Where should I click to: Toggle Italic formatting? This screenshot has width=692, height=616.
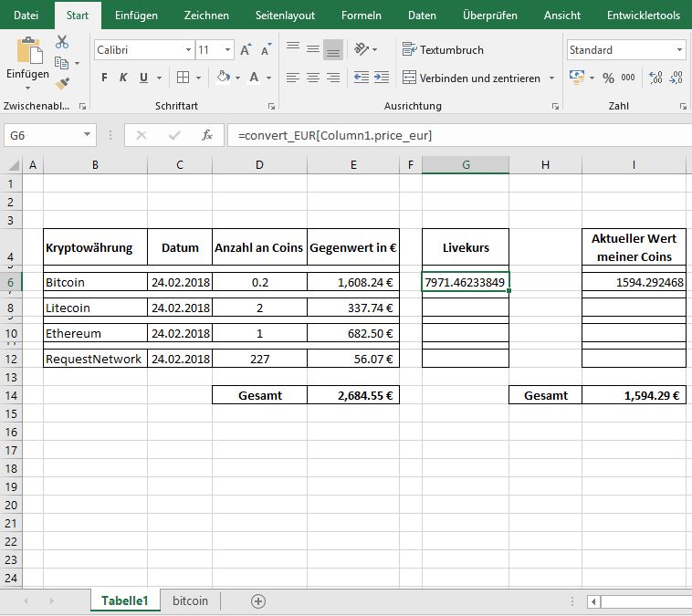click(x=124, y=78)
